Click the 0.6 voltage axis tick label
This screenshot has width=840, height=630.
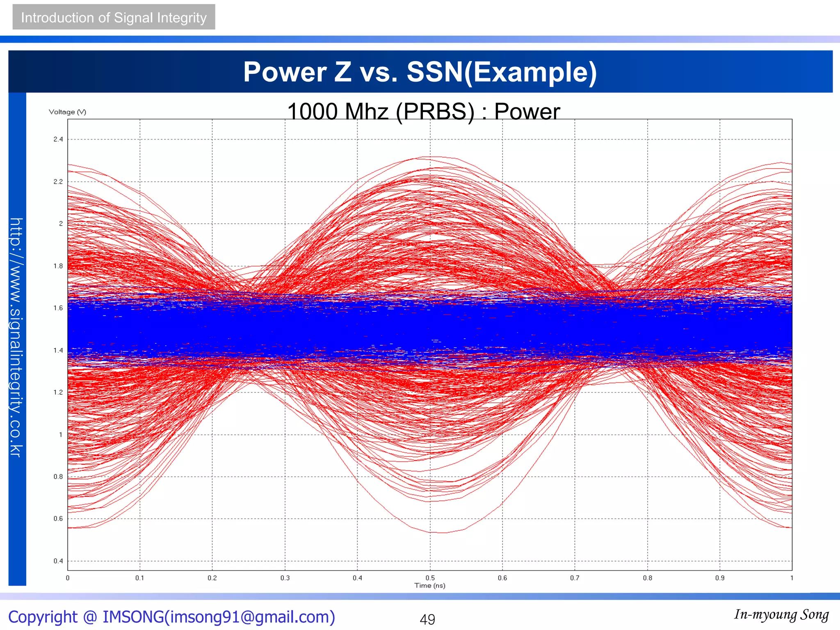pyautogui.click(x=58, y=519)
